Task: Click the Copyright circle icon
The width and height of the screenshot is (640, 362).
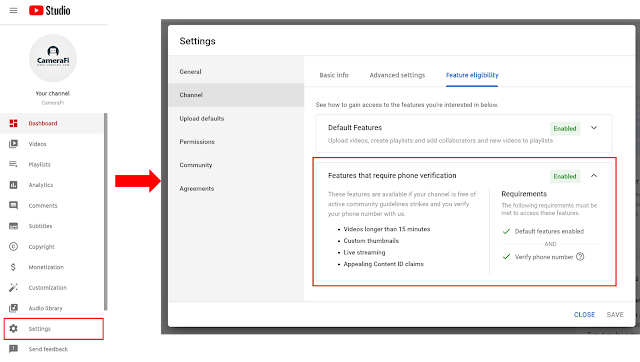Action: point(13,247)
